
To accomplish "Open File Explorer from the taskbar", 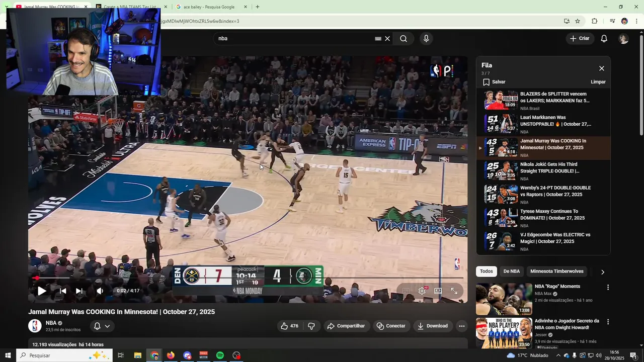I will 137,355.
